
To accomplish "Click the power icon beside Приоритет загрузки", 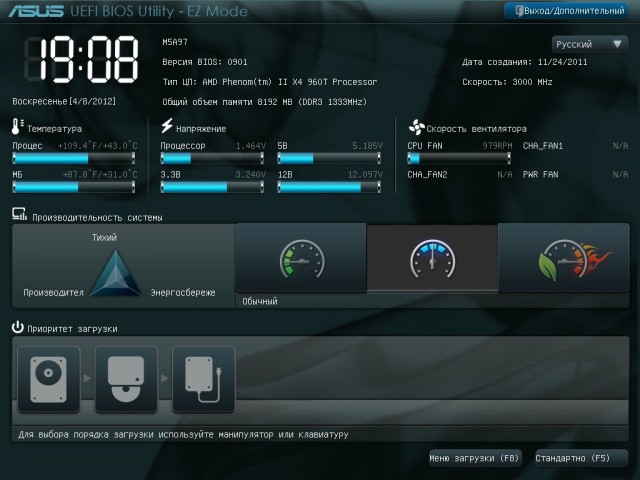I will (18, 327).
